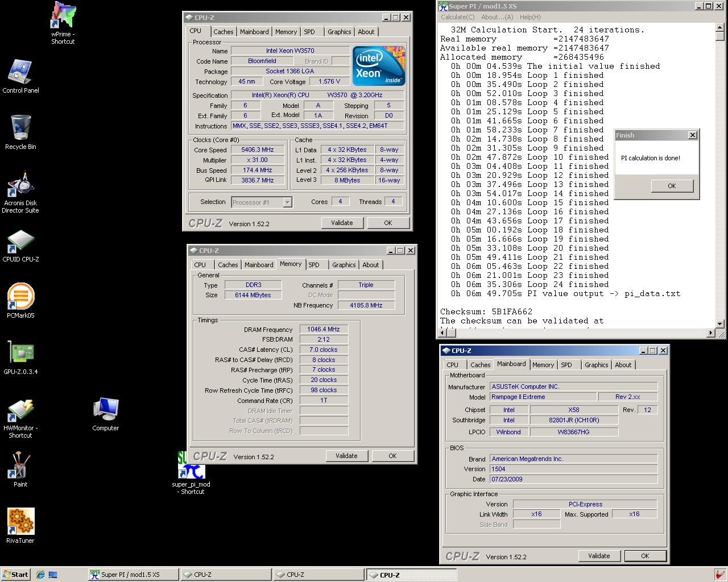
Task: Click the Checksum 5B1FA662 line
Action: pyautogui.click(x=486, y=311)
